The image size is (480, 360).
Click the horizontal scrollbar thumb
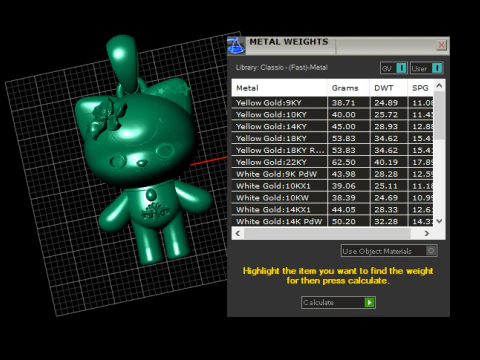327,233
